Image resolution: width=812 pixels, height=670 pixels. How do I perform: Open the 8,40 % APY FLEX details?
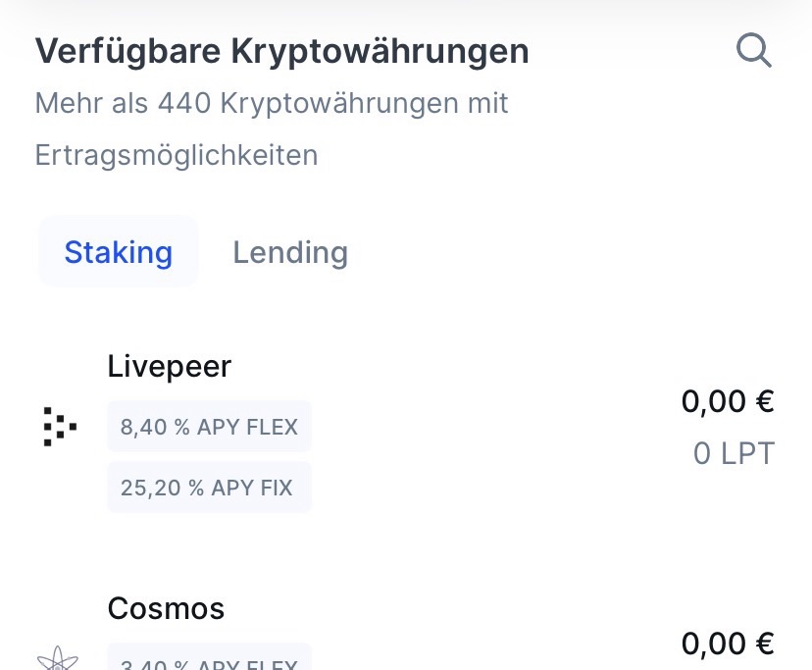click(209, 426)
